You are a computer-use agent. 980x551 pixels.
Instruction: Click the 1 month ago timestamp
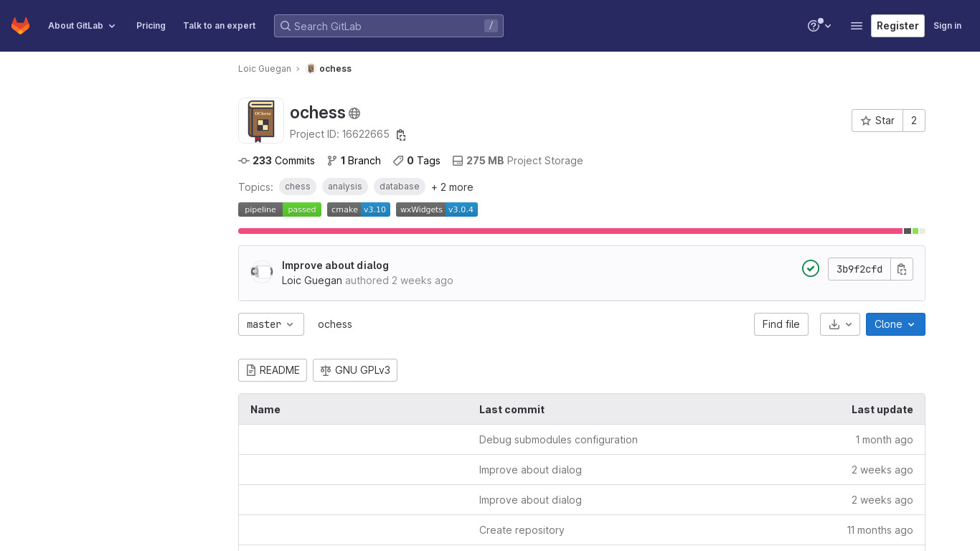(884, 440)
